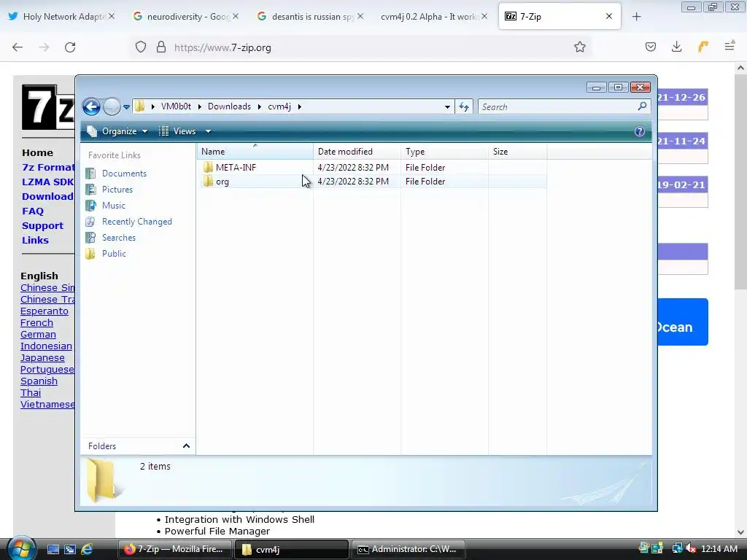Launch Internet Explorer from quick launch
Screen dimensions: 747x560
87,550
